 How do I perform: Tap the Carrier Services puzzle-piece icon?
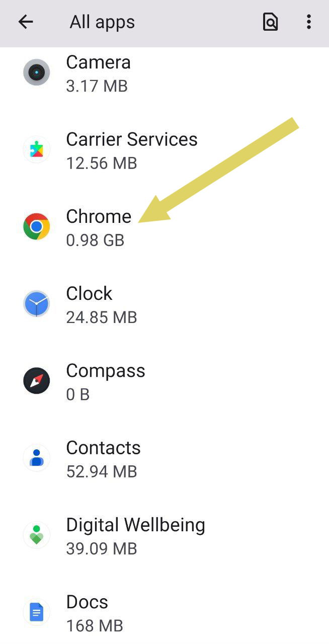pos(36,149)
